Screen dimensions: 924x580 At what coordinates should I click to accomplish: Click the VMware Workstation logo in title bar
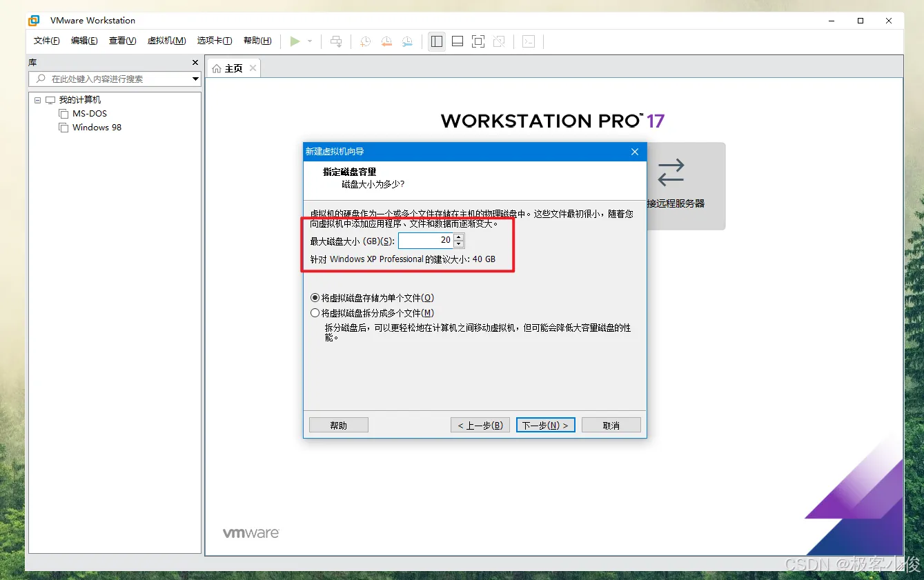pos(34,20)
